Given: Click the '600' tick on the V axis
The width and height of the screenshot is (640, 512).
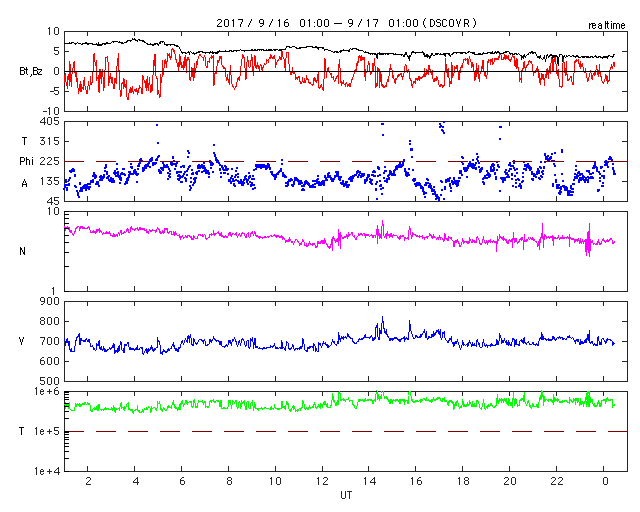Looking at the screenshot, I should pos(49,361).
